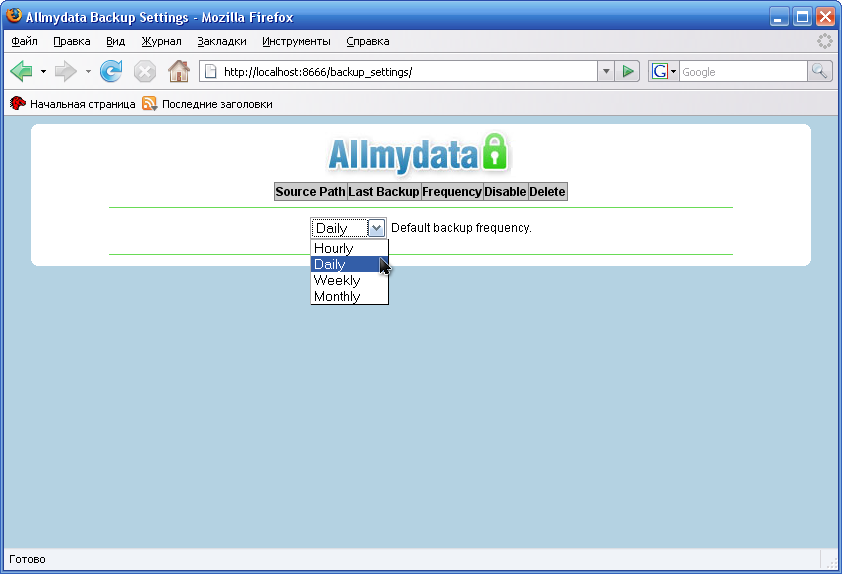This screenshot has height=574, width=842.
Task: Click the stop loading icon
Action: point(144,71)
